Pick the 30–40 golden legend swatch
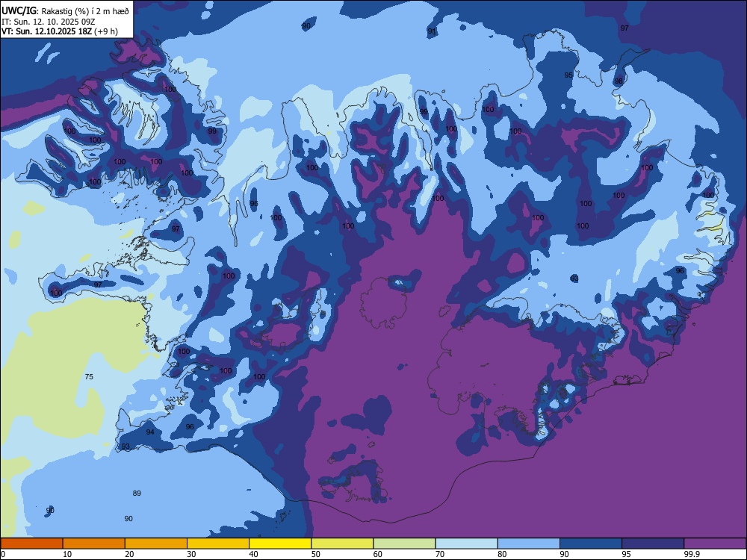 click(218, 544)
